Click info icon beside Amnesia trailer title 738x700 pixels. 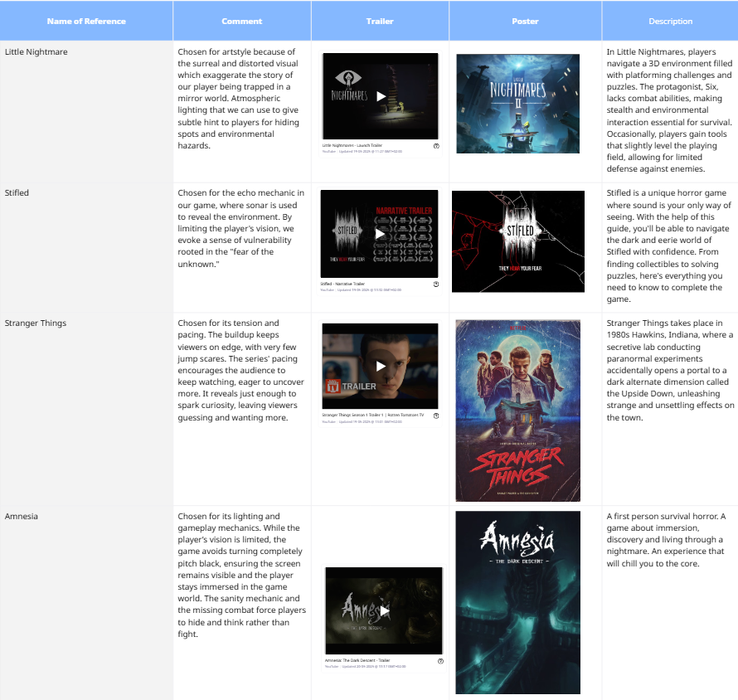[x=440, y=661]
